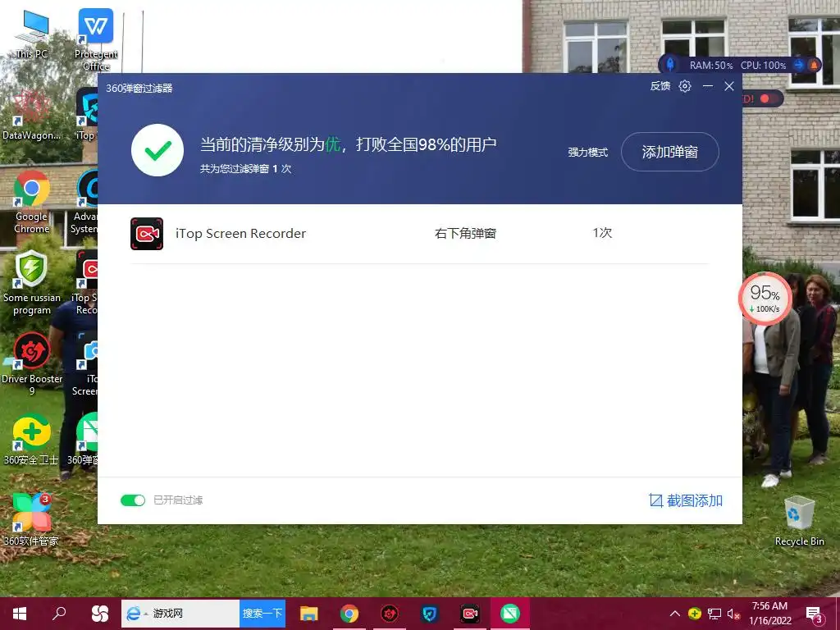Click the 95% floating speed ball widget

(x=765, y=299)
